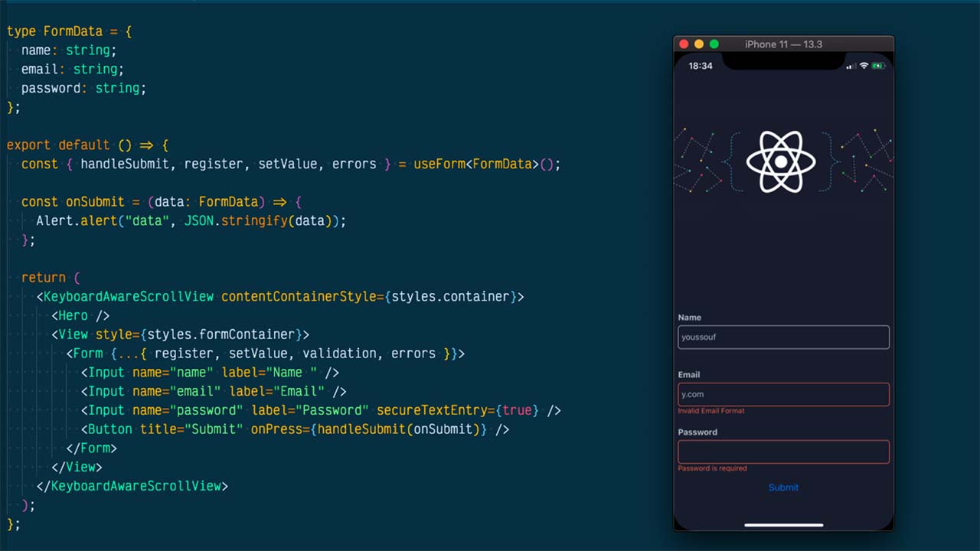Zoom the simulator with the green button
Viewport: 980px width, 551px height.
714,44
